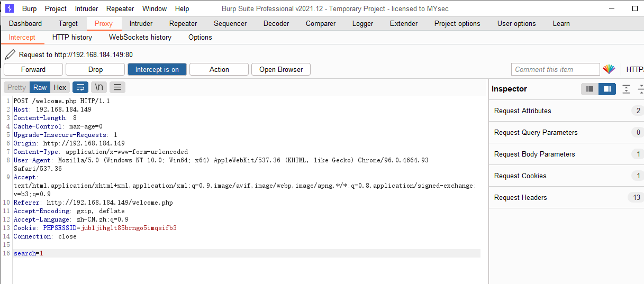Select the Intercept sub-tab

(x=22, y=37)
